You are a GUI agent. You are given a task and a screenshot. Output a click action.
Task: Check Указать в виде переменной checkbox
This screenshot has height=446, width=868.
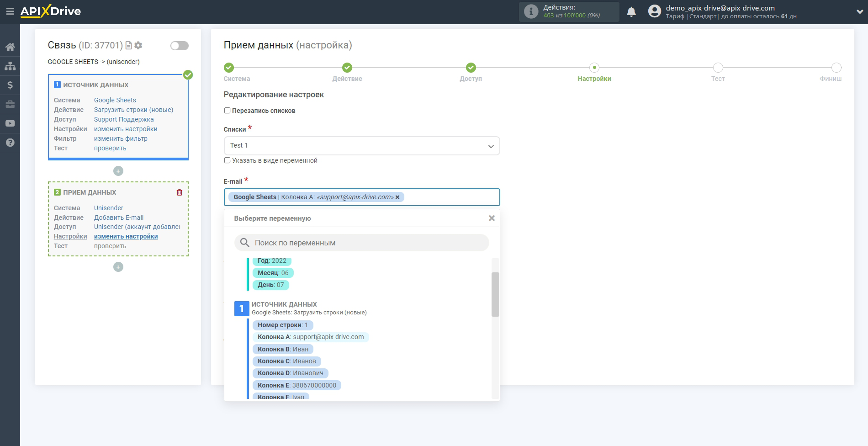(227, 160)
